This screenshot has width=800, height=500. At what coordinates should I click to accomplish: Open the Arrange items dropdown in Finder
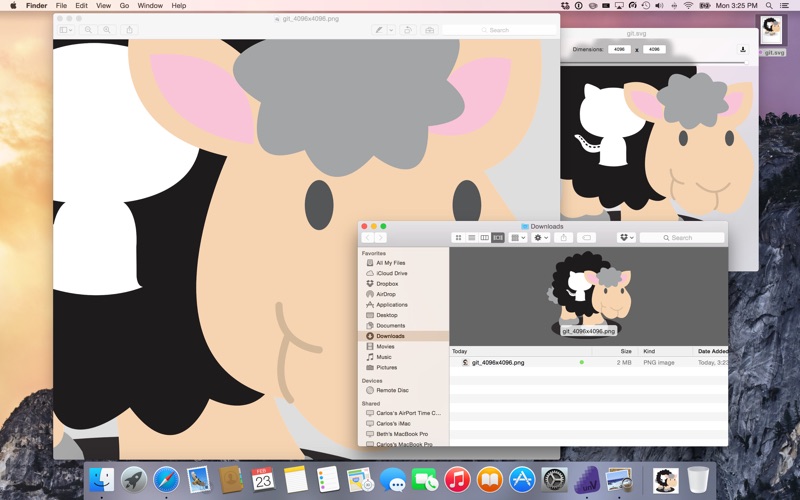click(x=518, y=238)
